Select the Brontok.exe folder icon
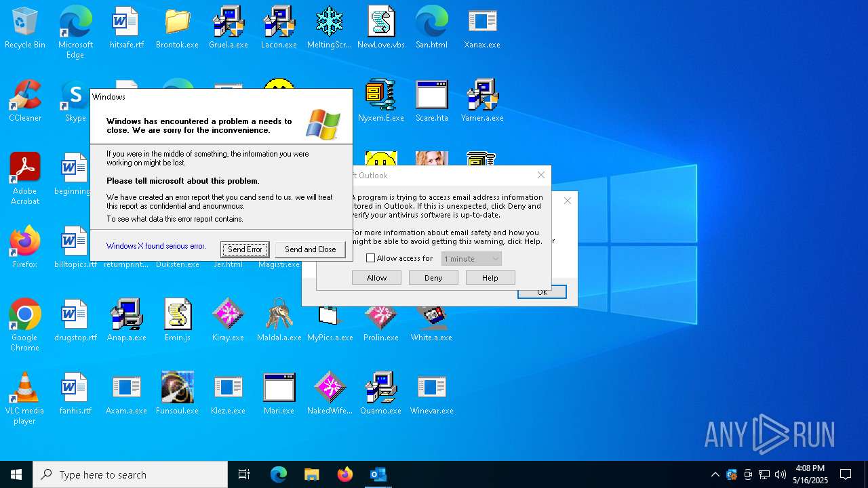The image size is (868, 488). pos(177,28)
